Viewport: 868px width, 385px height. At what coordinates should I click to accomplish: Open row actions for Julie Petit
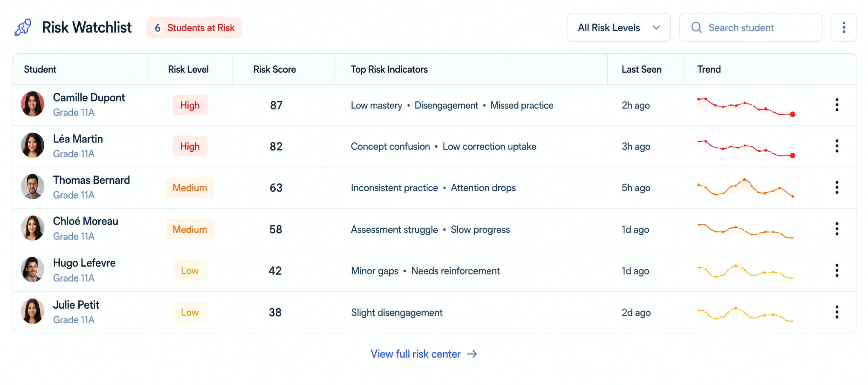coord(837,312)
